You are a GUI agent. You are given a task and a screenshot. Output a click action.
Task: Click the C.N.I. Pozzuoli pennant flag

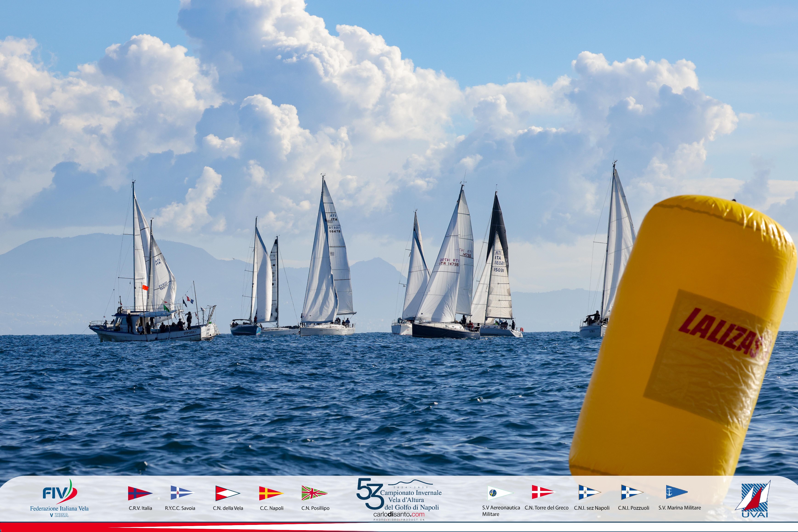pos(632,492)
